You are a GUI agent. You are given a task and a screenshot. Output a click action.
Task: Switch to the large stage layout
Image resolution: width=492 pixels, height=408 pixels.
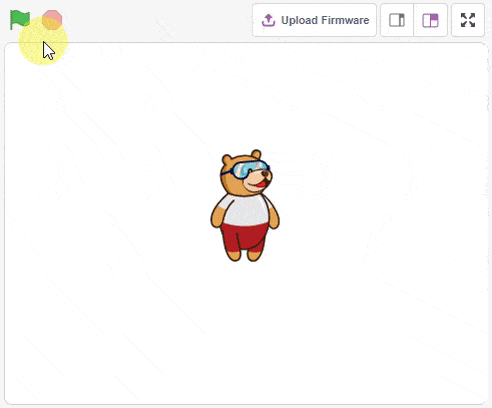[x=430, y=20]
